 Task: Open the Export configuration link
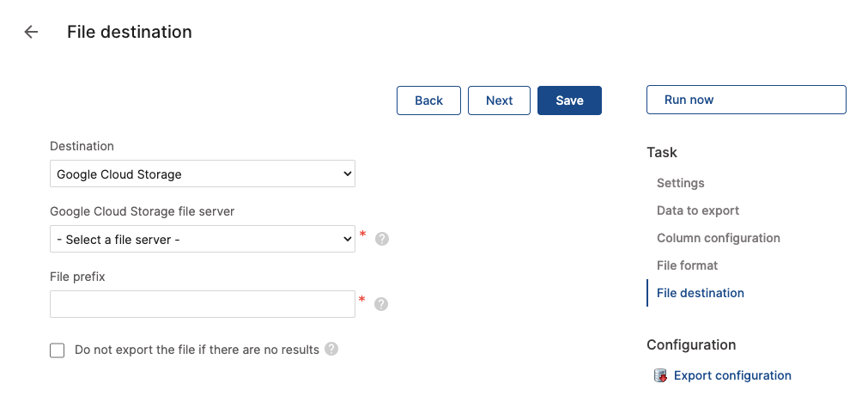(732, 375)
